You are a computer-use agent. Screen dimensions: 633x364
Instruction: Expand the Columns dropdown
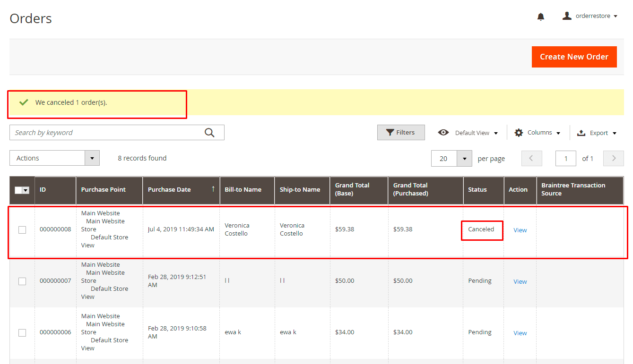click(x=544, y=133)
